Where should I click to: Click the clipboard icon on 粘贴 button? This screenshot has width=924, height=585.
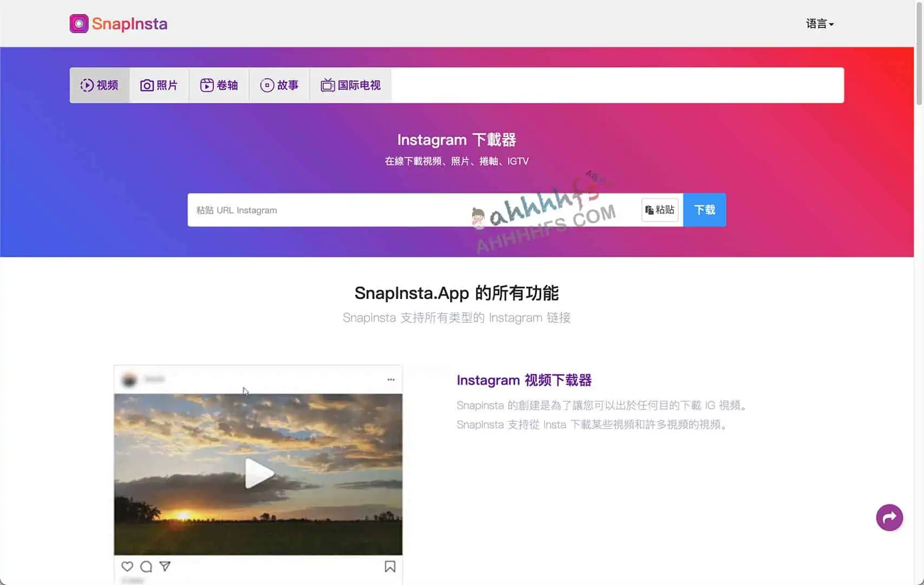pos(650,210)
